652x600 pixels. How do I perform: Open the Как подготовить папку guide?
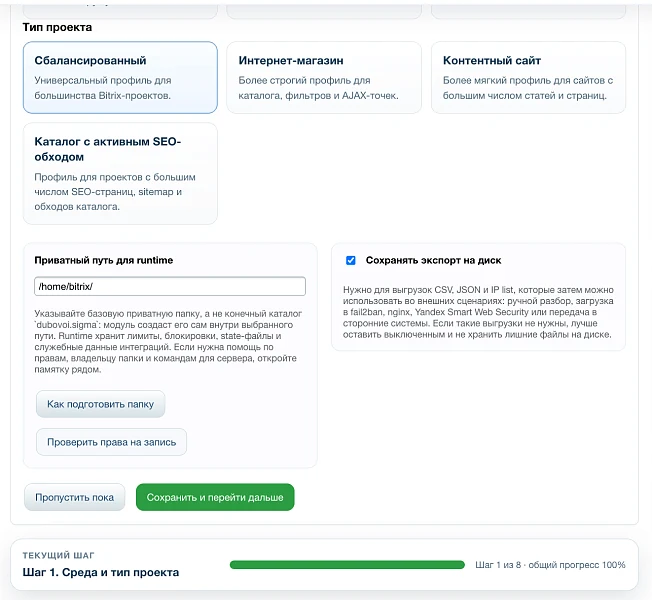101,404
